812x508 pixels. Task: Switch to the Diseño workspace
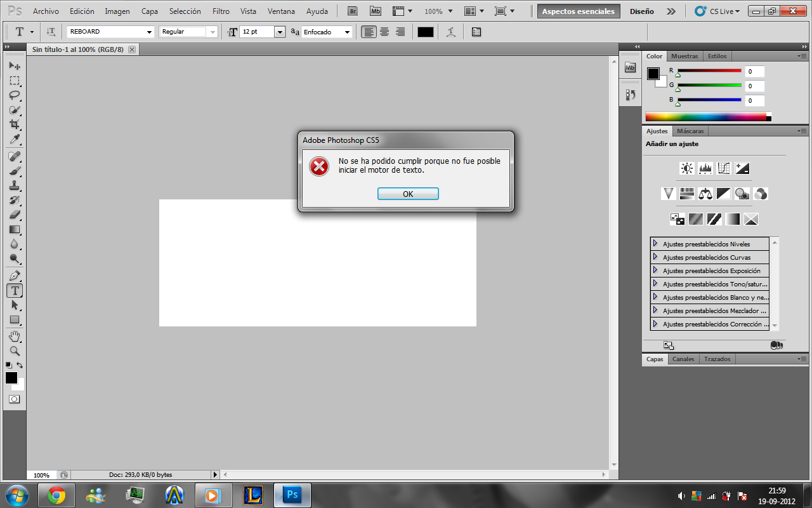[642, 11]
